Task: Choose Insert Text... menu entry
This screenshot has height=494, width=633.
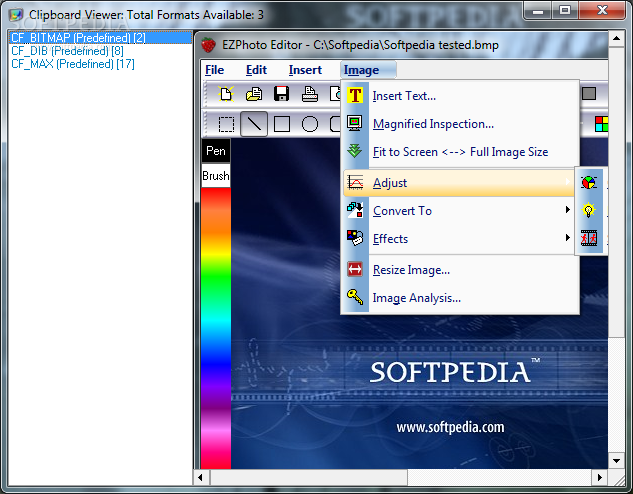Action: pos(460,96)
